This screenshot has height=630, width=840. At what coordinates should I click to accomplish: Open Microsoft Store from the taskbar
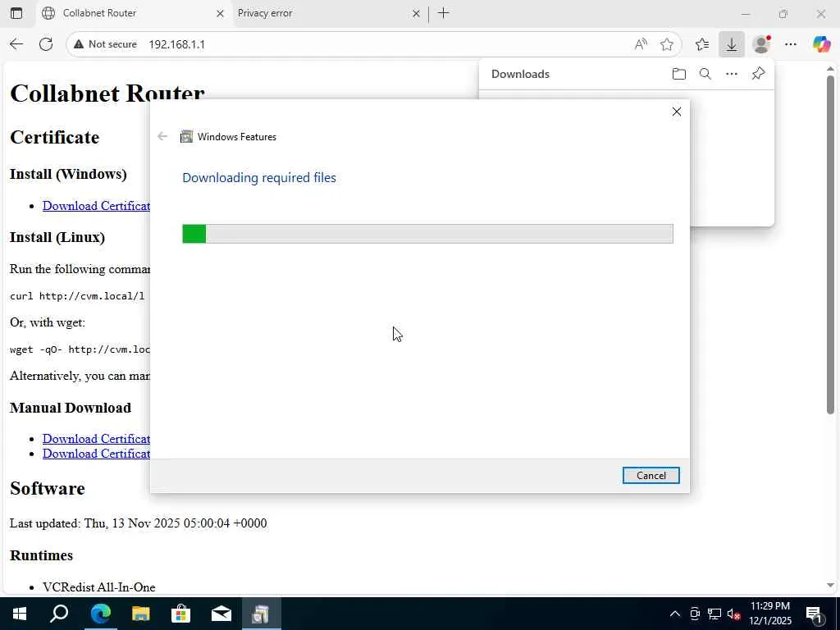coord(181,614)
